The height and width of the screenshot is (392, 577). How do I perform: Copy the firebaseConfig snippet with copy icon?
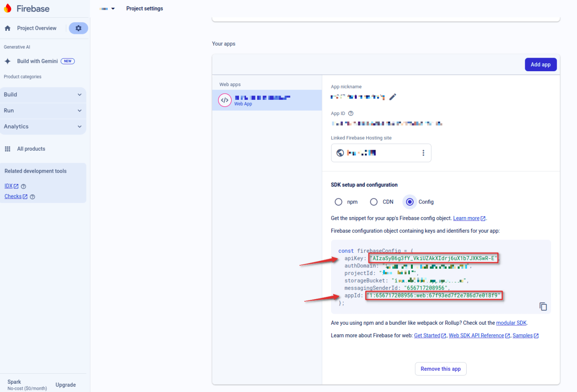pos(543,306)
